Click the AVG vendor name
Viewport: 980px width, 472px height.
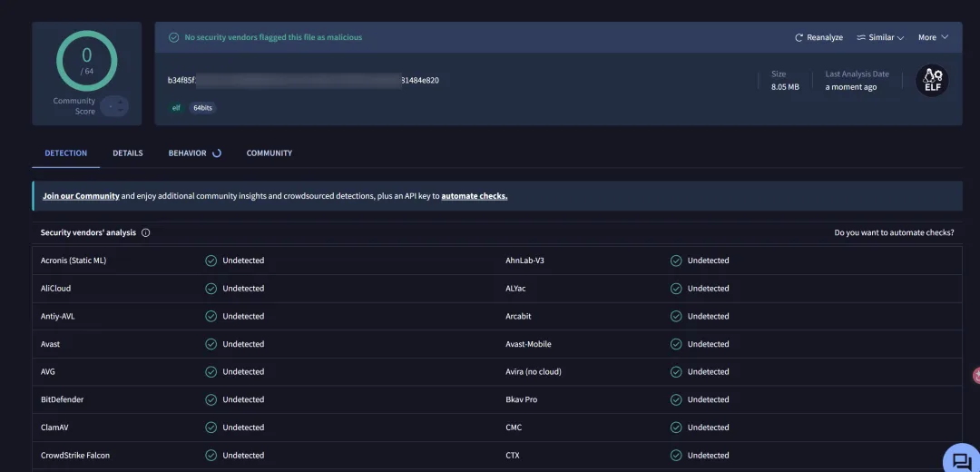tap(48, 372)
